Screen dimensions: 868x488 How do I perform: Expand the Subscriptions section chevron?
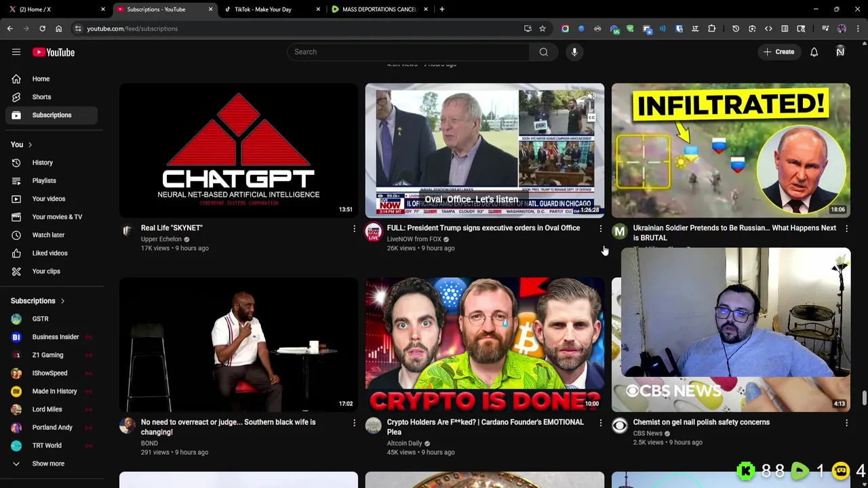(62, 301)
